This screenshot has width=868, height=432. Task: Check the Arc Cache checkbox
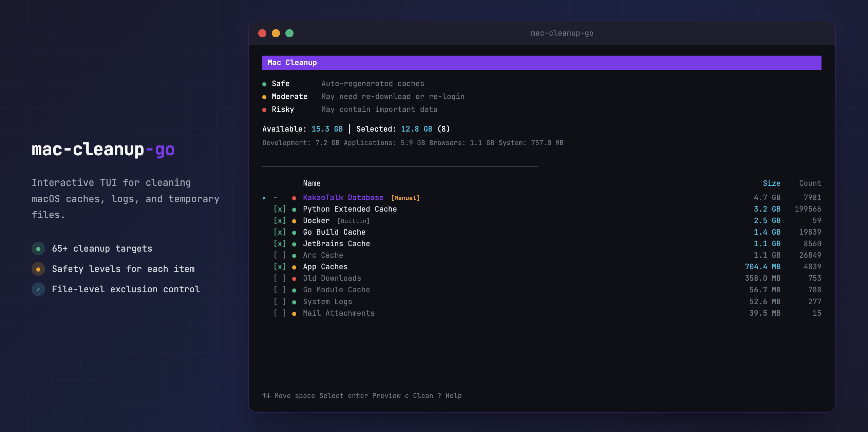click(280, 255)
